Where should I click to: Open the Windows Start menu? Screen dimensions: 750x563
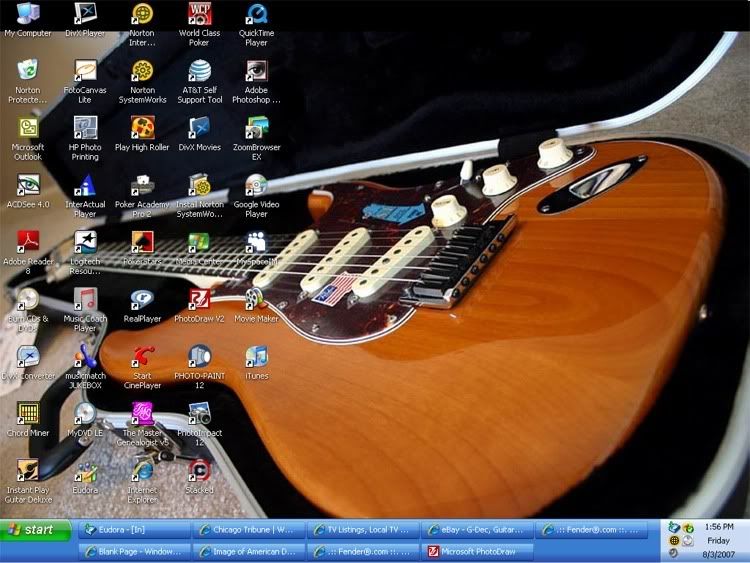[x=35, y=530]
